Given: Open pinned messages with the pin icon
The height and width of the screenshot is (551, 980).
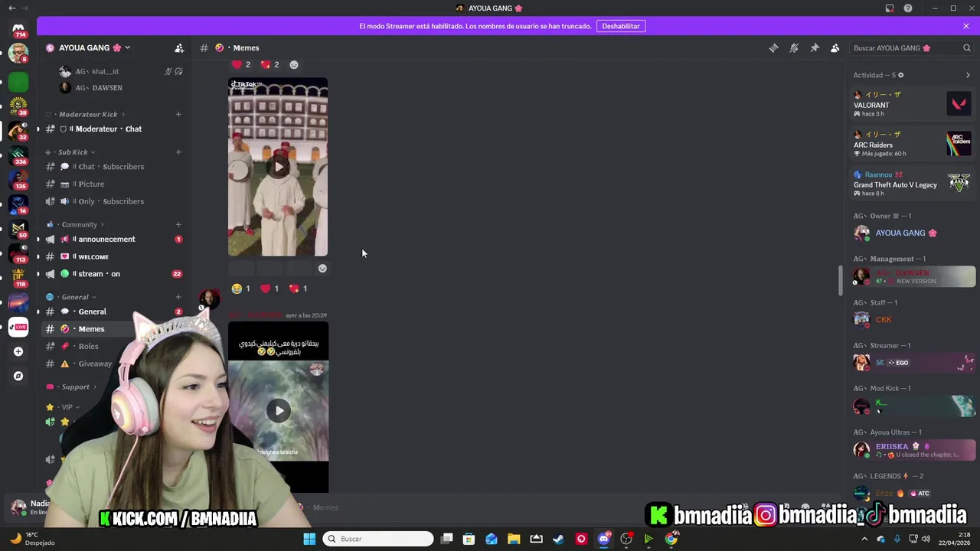Looking at the screenshot, I should 815,47.
